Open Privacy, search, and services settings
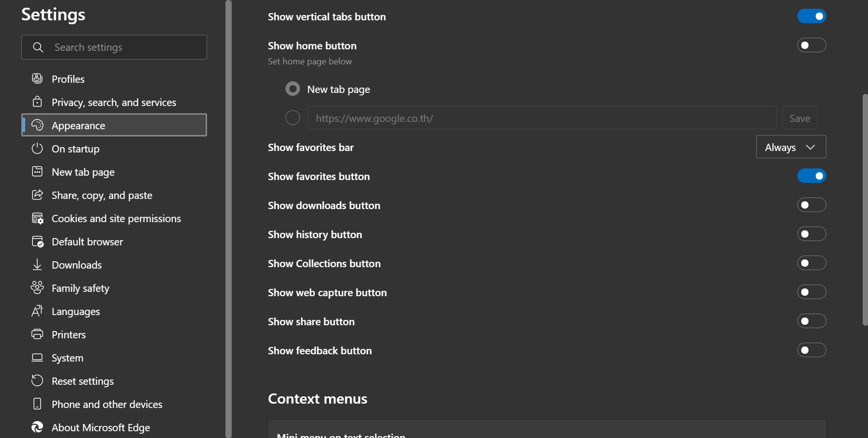 pyautogui.click(x=114, y=102)
